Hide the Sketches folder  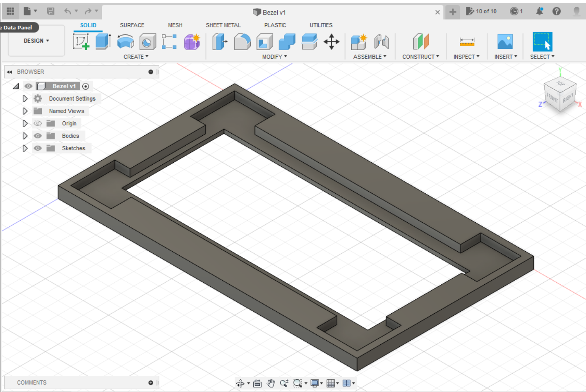point(38,148)
